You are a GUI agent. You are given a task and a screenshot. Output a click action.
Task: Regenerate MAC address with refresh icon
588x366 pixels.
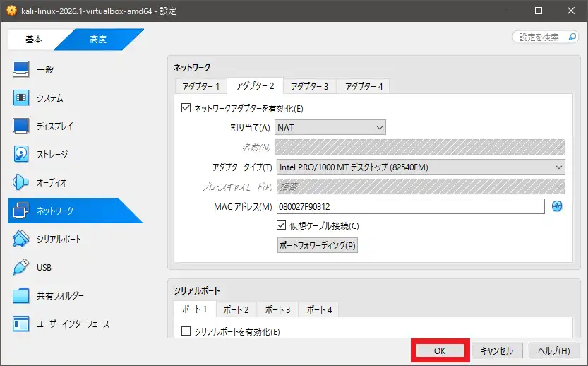(x=557, y=206)
